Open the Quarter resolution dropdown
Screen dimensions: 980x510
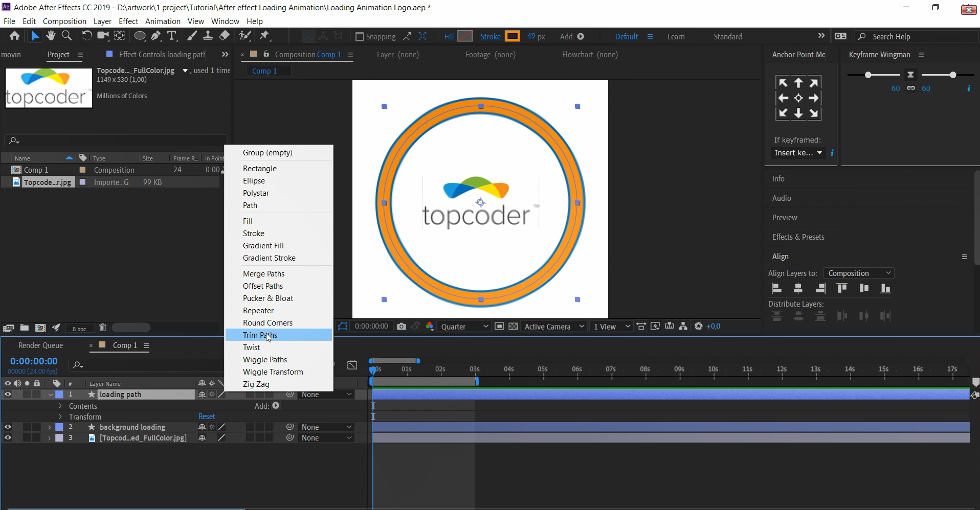tap(464, 326)
